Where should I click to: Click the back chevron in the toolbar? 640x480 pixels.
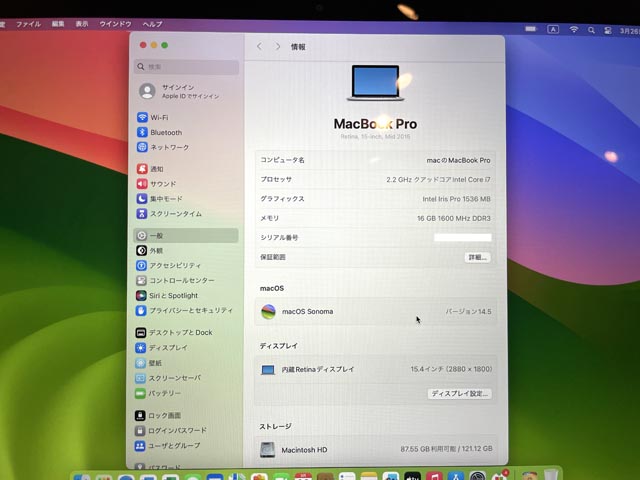pyautogui.click(x=260, y=46)
